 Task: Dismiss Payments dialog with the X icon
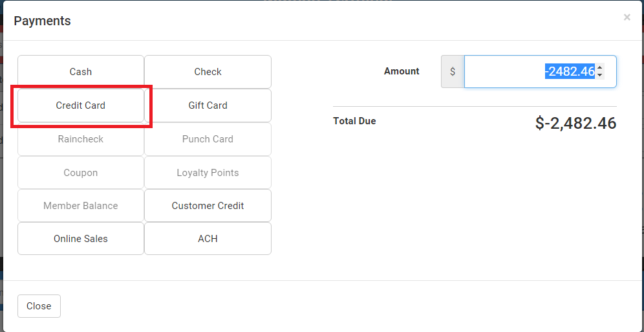(627, 17)
